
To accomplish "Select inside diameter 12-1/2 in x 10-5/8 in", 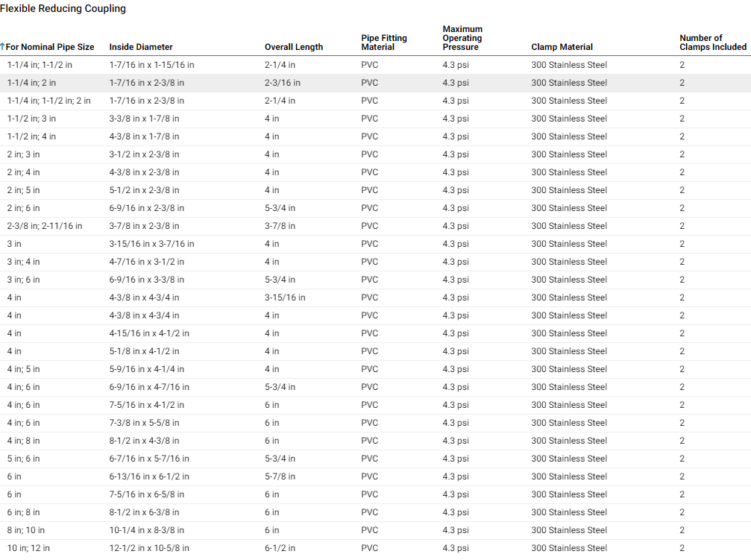I will 149,548.
